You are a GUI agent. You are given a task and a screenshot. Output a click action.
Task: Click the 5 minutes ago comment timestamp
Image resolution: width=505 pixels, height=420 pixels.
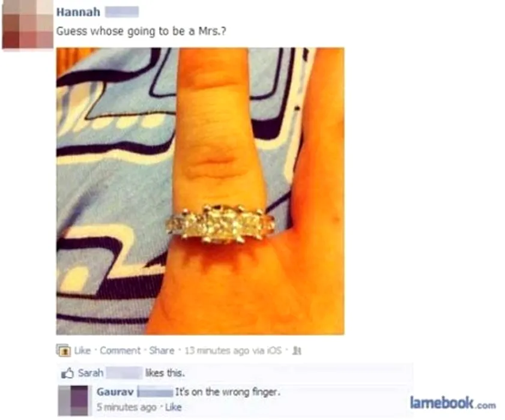(x=127, y=407)
